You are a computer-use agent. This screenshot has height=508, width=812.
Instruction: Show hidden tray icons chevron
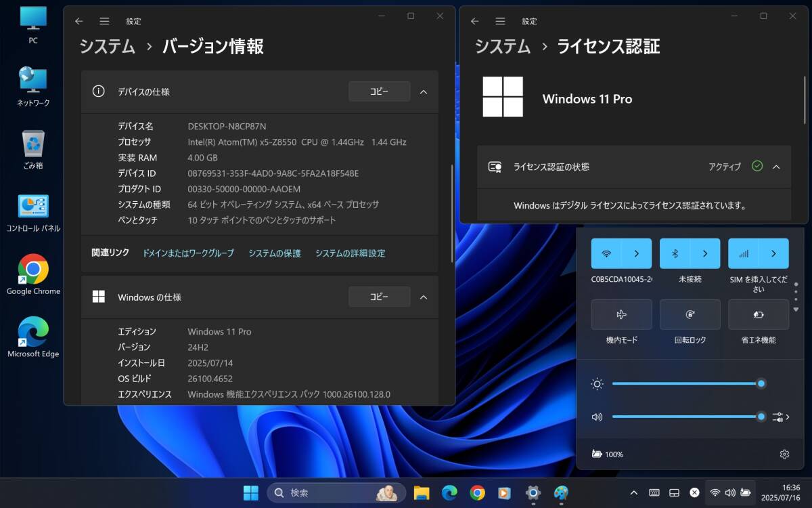[633, 492]
